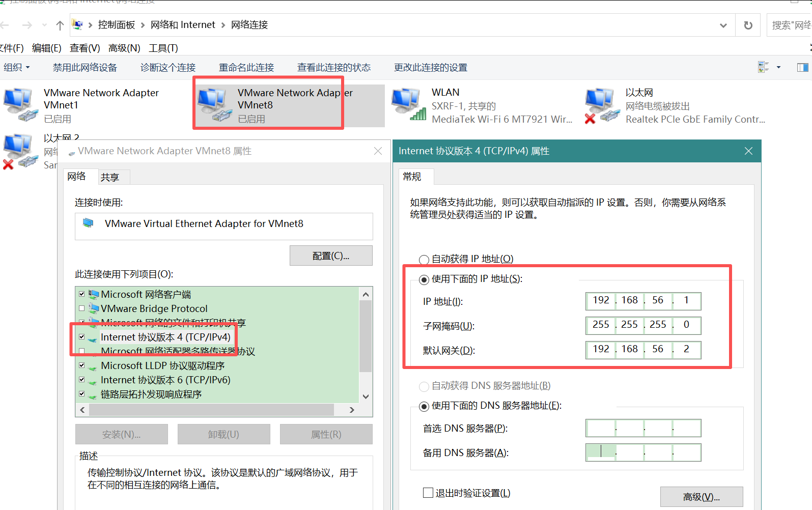Click the Control Panel address bar icon

coord(77,24)
